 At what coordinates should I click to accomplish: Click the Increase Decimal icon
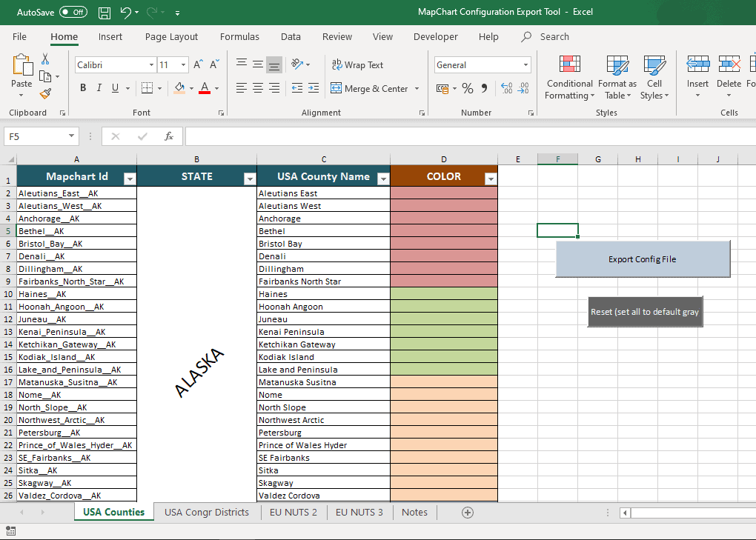(507, 88)
